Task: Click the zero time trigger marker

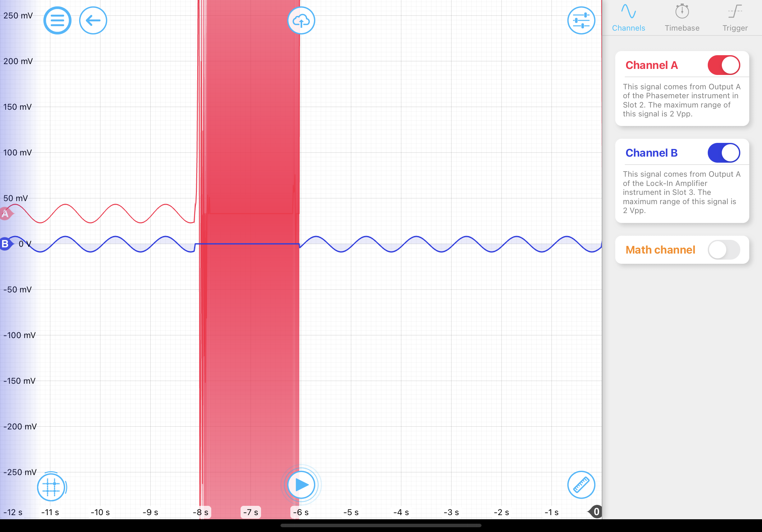Action: 596,512
